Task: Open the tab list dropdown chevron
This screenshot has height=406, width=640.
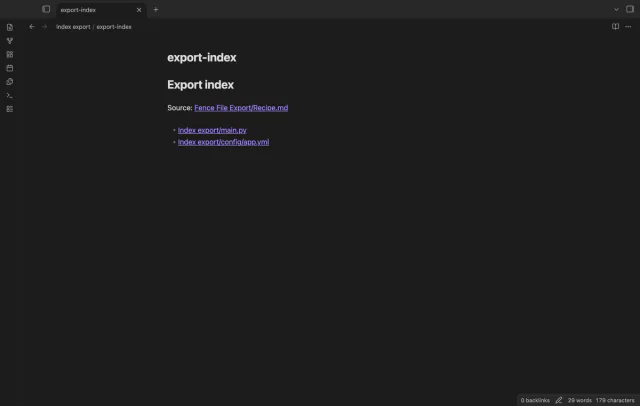Action: coord(616,9)
